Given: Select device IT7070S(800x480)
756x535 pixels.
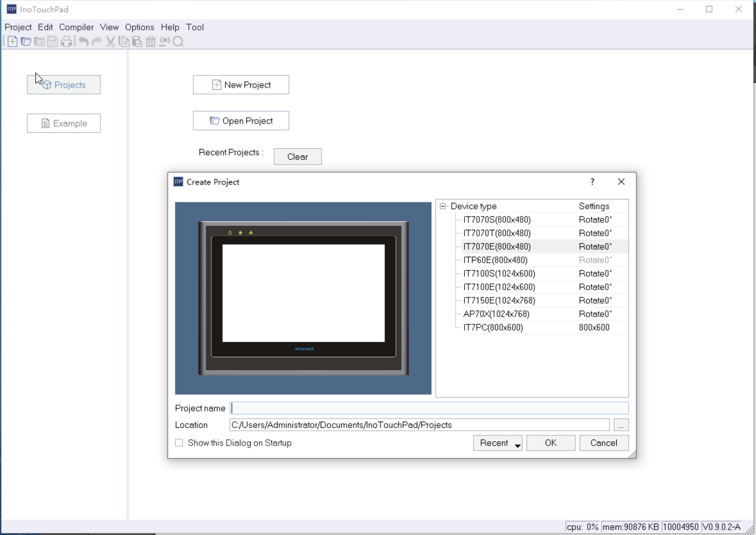Looking at the screenshot, I should (497, 220).
